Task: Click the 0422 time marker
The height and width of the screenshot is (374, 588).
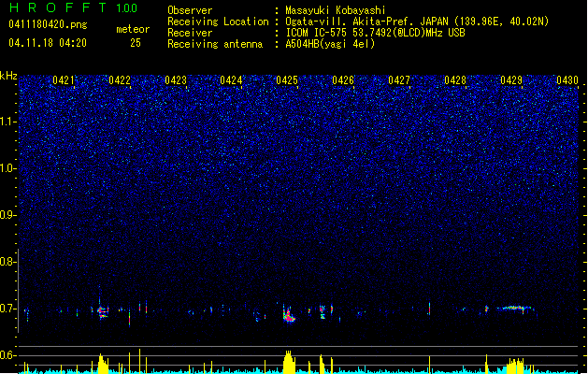Action: [120, 80]
